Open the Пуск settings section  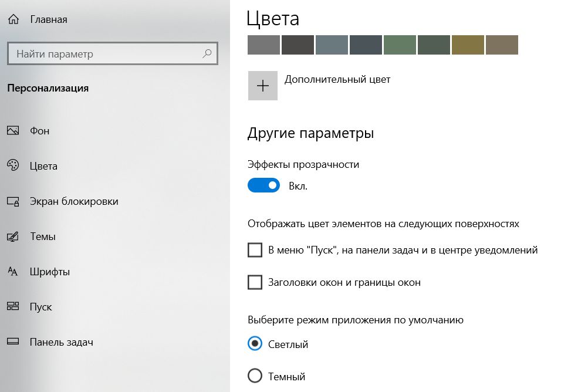(x=40, y=307)
